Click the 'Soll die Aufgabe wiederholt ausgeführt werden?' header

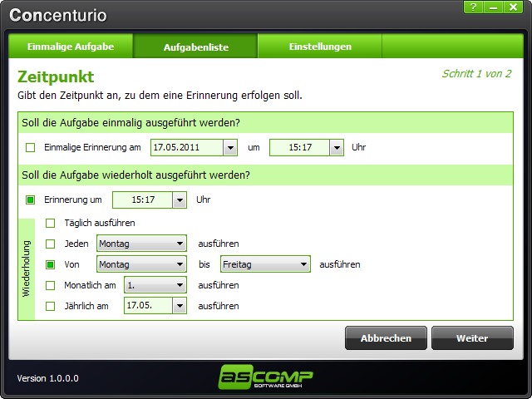coord(135,175)
